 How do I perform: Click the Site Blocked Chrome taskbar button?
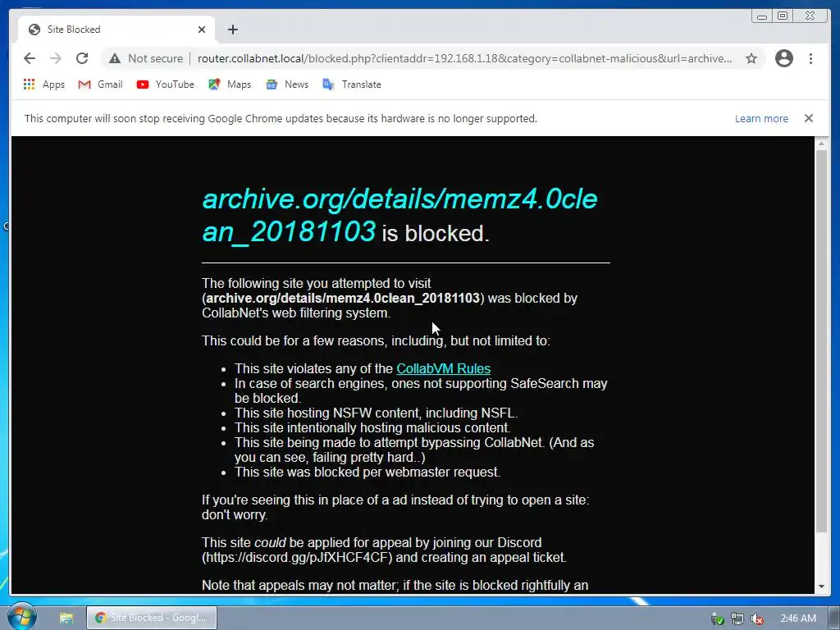coord(152,618)
